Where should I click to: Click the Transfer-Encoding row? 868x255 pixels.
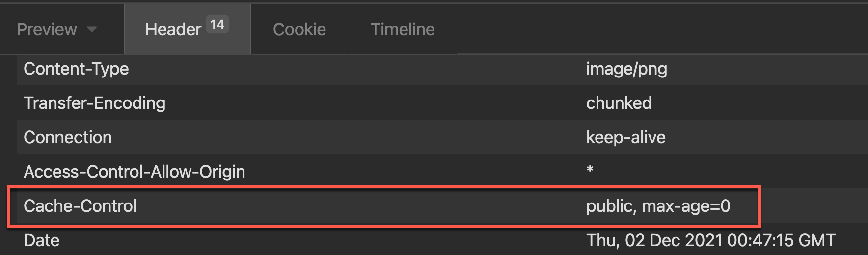pos(442,103)
